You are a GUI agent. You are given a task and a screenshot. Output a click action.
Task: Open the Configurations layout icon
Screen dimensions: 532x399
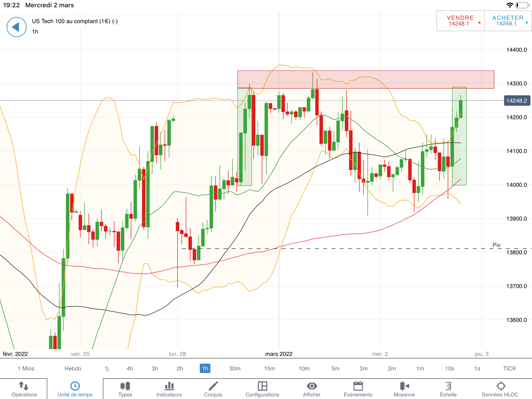262,386
